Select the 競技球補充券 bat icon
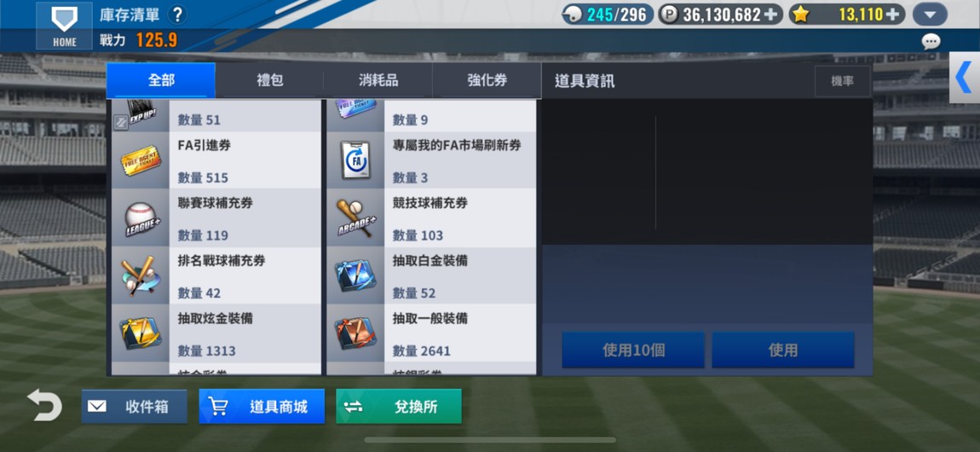The image size is (980, 452). tap(355, 218)
